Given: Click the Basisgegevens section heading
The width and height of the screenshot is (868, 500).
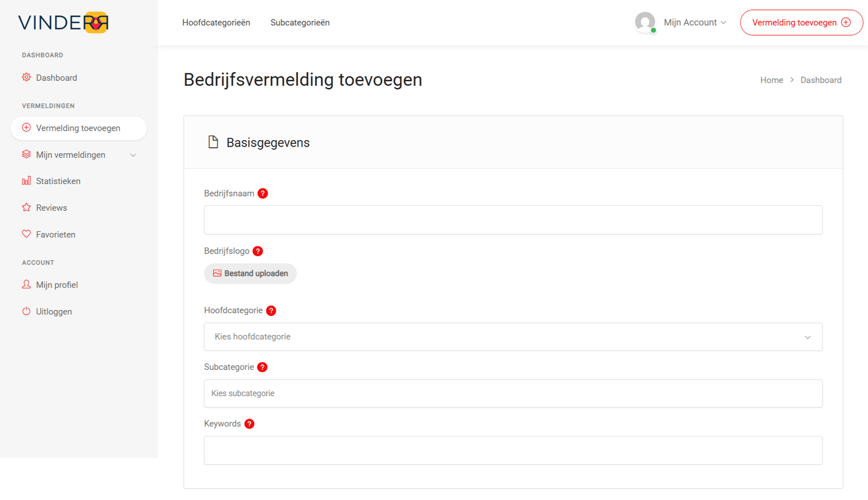Looking at the screenshot, I should click(x=268, y=143).
